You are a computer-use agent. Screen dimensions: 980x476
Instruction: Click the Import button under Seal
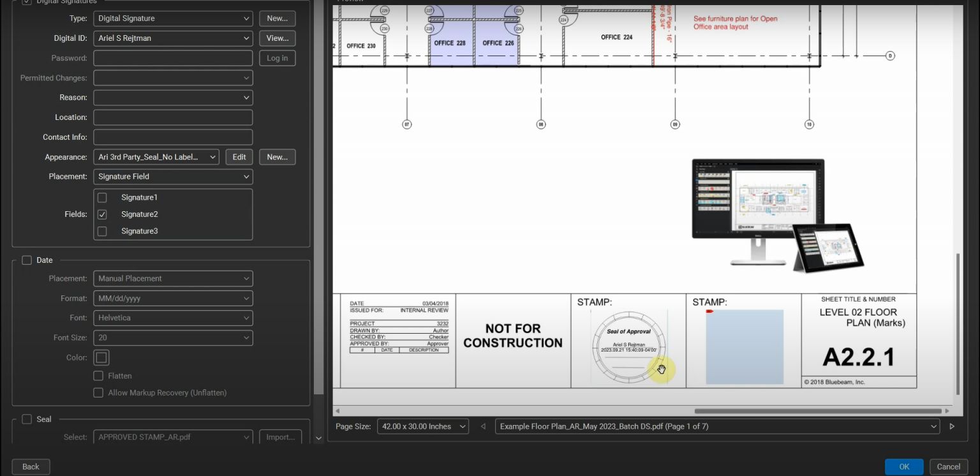pyautogui.click(x=281, y=436)
